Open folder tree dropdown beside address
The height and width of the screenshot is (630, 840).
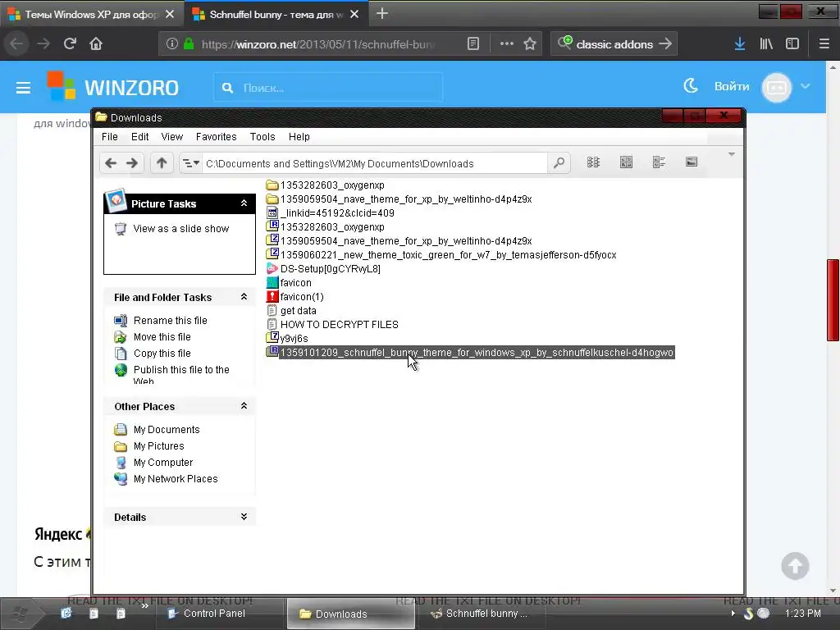(x=190, y=163)
